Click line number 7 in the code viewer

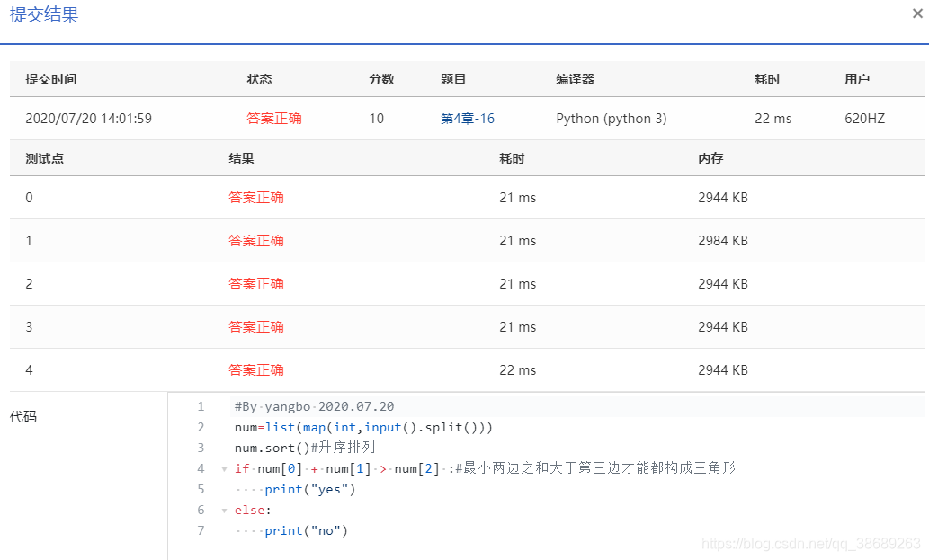pos(200,530)
